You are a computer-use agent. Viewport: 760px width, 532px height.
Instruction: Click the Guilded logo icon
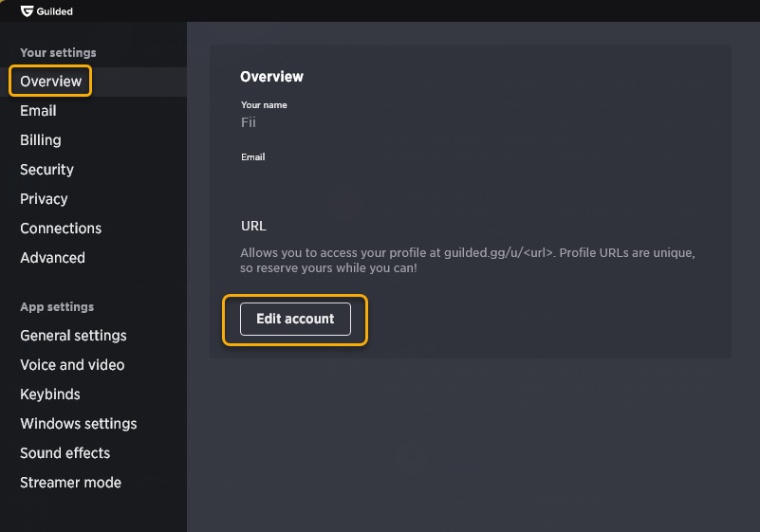click(x=27, y=11)
